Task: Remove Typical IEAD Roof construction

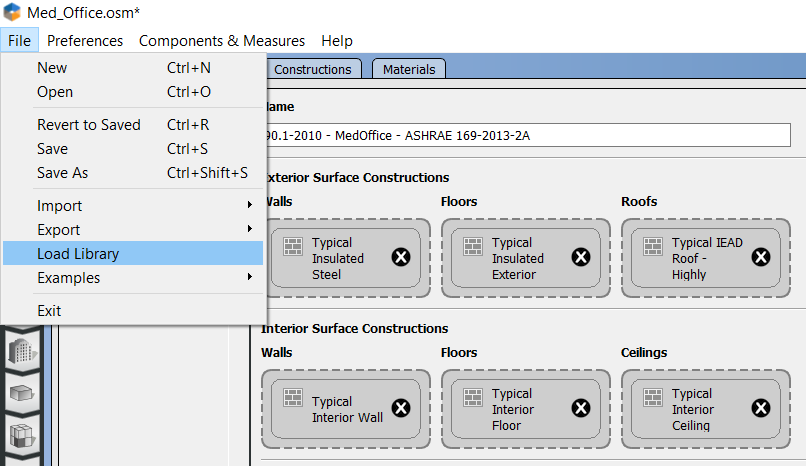Action: tap(761, 257)
